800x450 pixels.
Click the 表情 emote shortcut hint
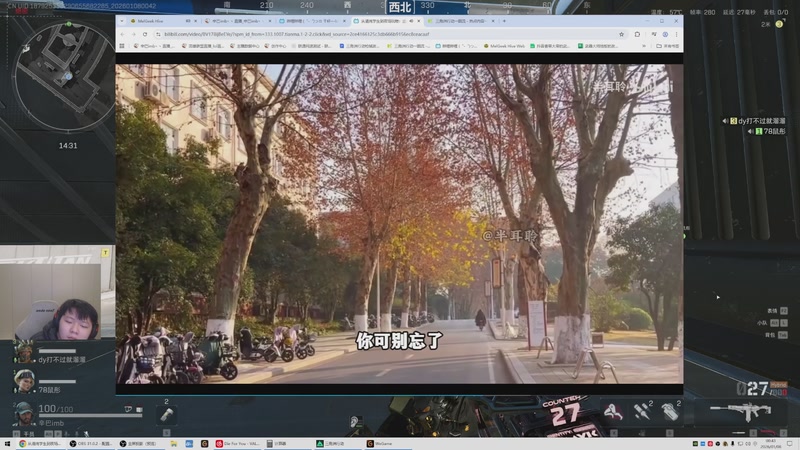(x=777, y=311)
